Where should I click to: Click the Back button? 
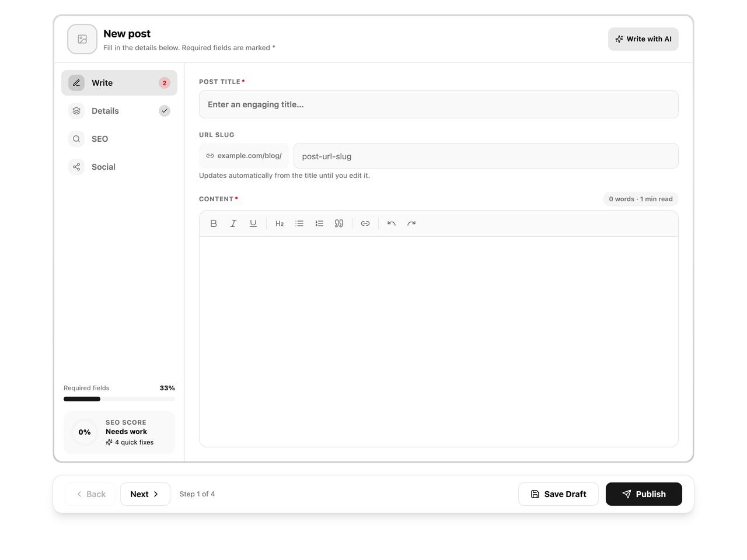90,494
